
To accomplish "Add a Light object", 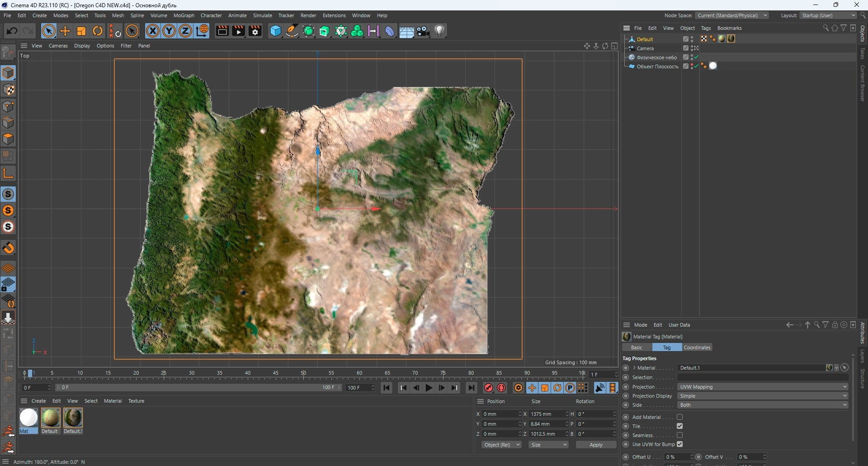I will point(439,31).
